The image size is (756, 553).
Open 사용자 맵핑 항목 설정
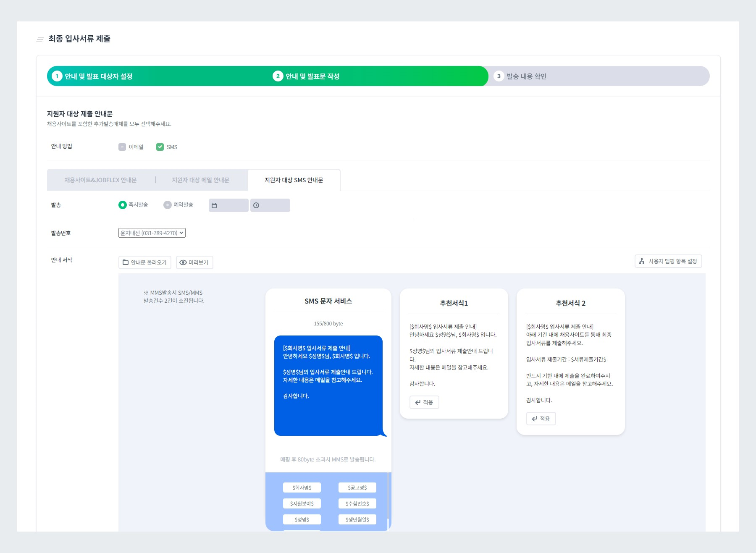668,261
